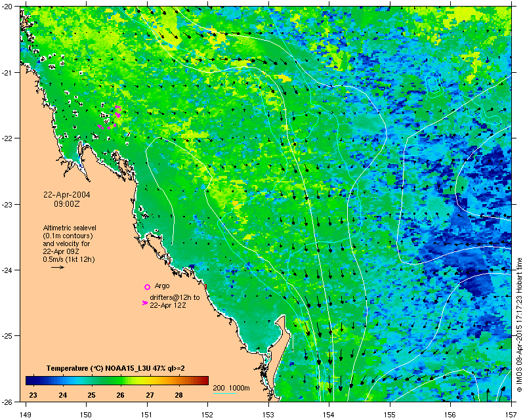The image size is (525, 420).
Task: Click the "drifters@12h to" legend label
Action: click(x=175, y=297)
